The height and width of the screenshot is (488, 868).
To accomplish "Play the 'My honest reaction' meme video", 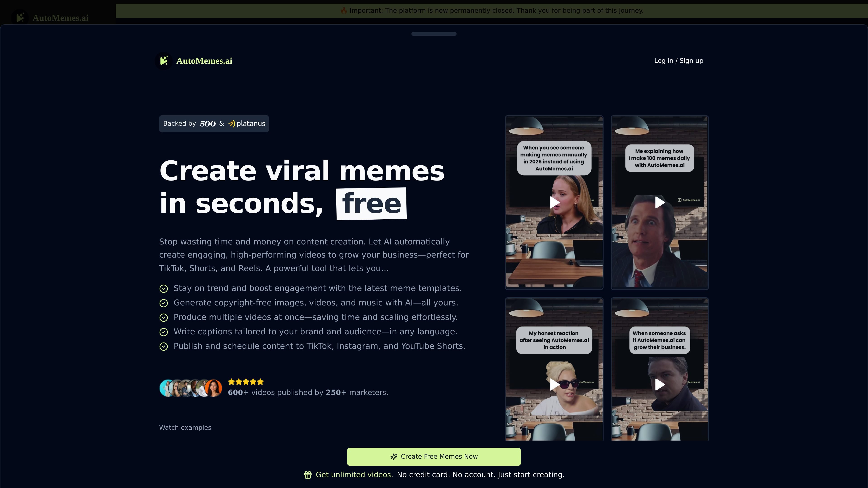I will [554, 384].
